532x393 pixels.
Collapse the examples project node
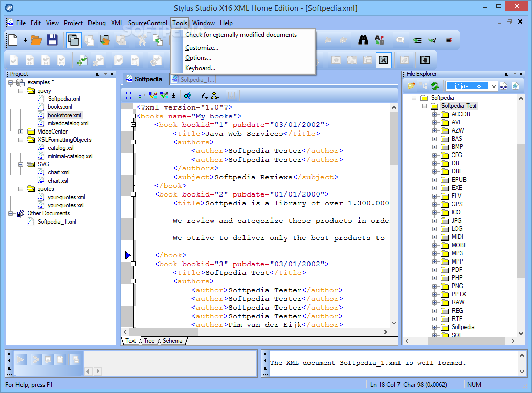(x=11, y=82)
